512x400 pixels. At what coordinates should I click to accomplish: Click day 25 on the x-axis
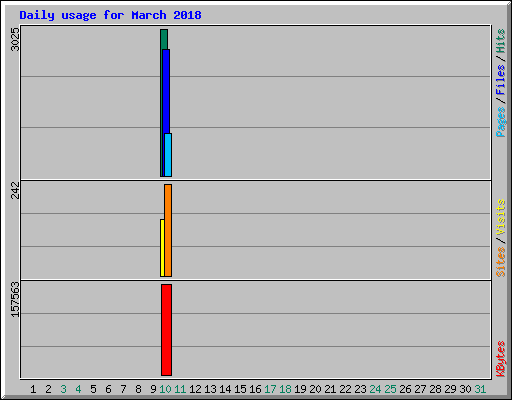point(390,389)
